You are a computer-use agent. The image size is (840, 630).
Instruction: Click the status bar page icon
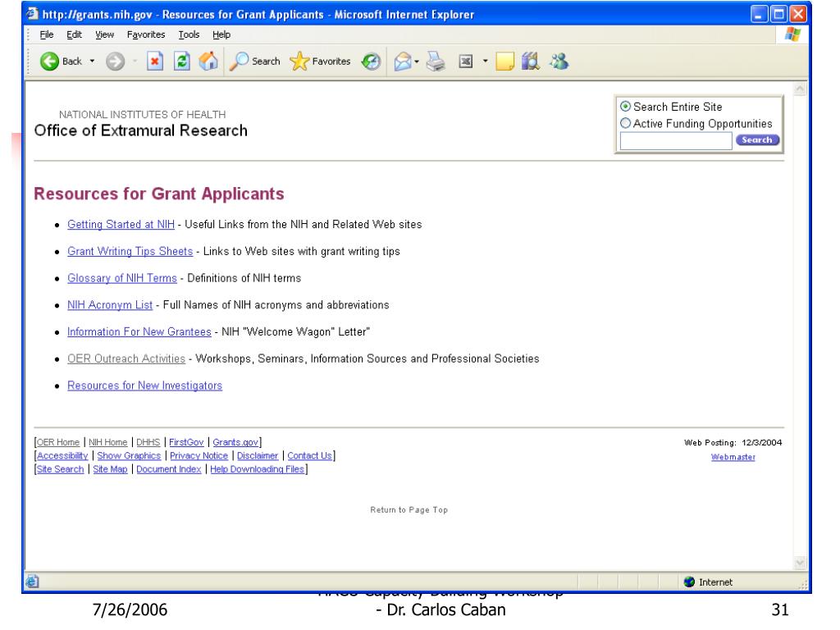coord(32,582)
